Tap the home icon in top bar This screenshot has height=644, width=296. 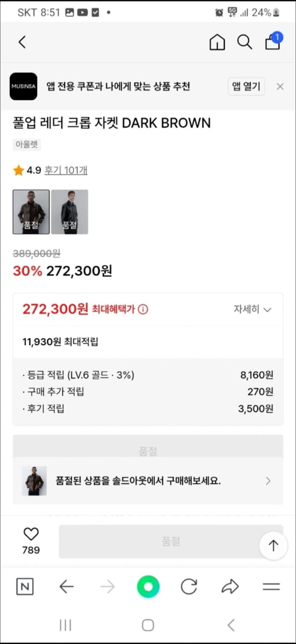coord(217,42)
